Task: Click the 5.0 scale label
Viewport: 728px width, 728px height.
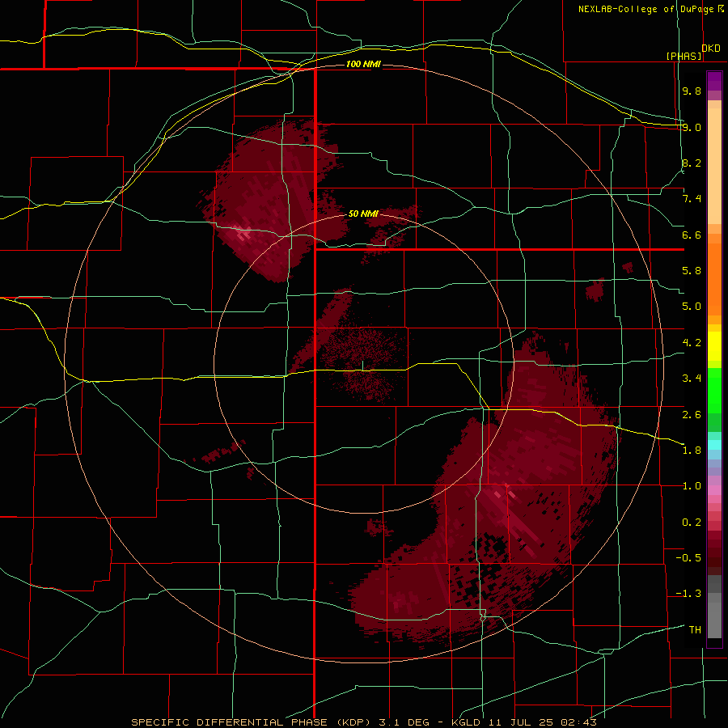Action: [x=692, y=307]
